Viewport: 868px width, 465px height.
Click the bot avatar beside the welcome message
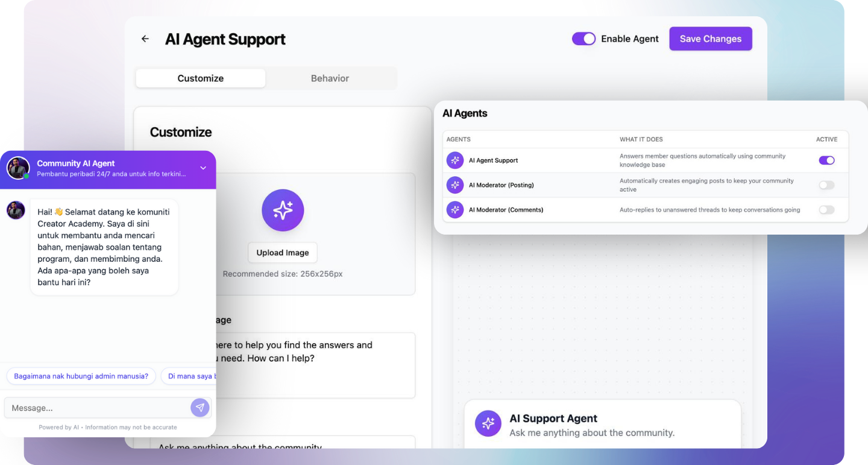pos(16,210)
